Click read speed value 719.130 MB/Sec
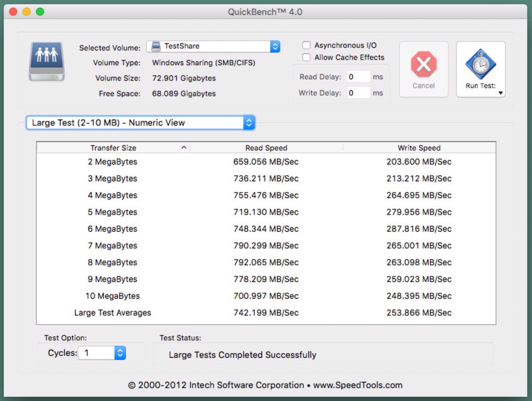This screenshot has width=532, height=401. [266, 212]
